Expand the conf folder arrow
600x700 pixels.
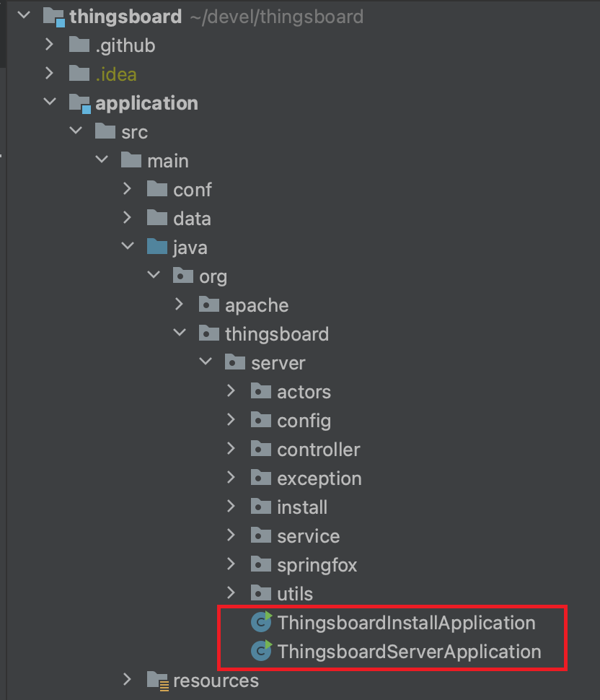[128, 189]
